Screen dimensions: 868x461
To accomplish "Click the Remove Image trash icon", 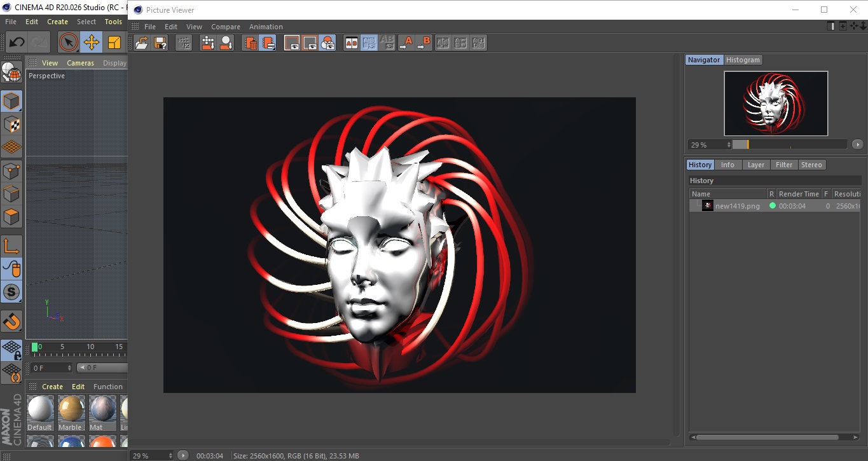I will coord(251,43).
